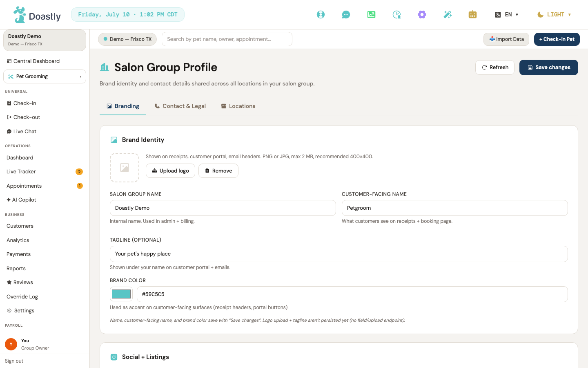Screen dimensions: 588x368
Task: Open the EN language dropdown
Action: tap(507, 15)
